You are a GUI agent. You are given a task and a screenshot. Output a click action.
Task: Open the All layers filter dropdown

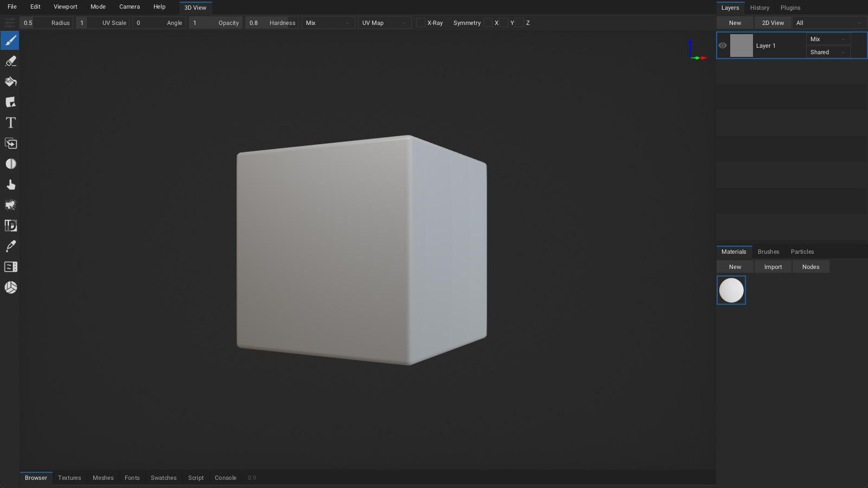coord(828,23)
